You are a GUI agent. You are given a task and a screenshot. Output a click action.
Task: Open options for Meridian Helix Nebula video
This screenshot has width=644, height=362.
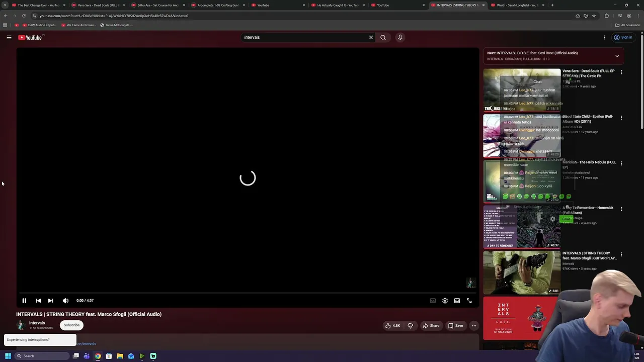[x=621, y=163]
